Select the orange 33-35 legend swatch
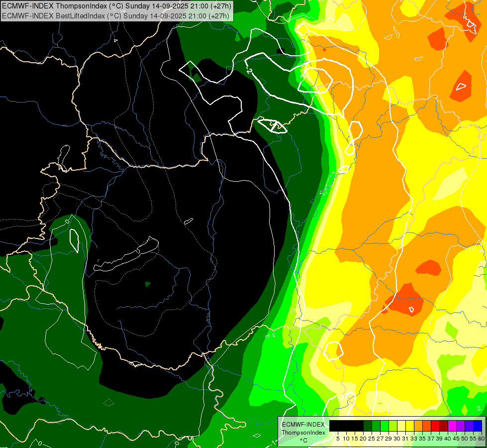487x448 pixels. tap(418, 426)
